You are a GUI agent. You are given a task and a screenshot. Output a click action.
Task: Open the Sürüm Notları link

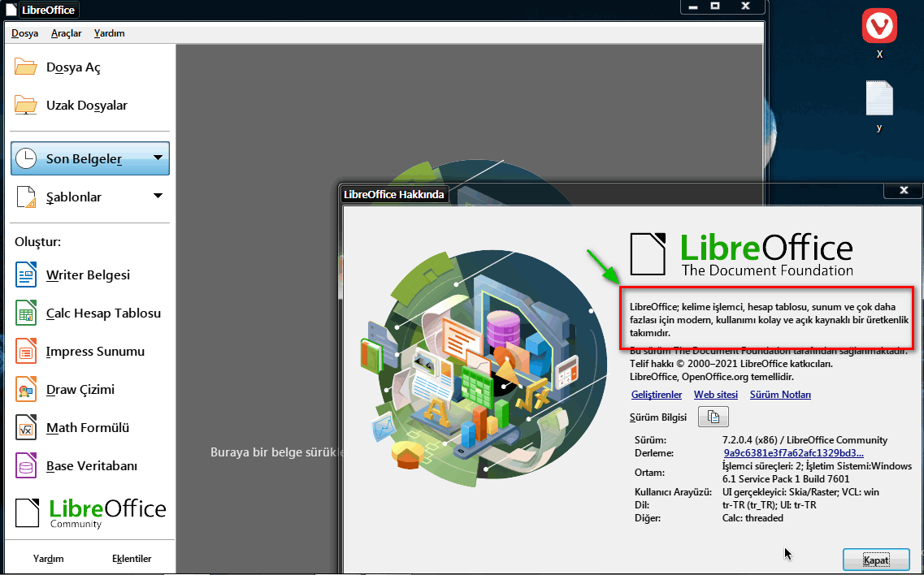pyautogui.click(x=780, y=395)
